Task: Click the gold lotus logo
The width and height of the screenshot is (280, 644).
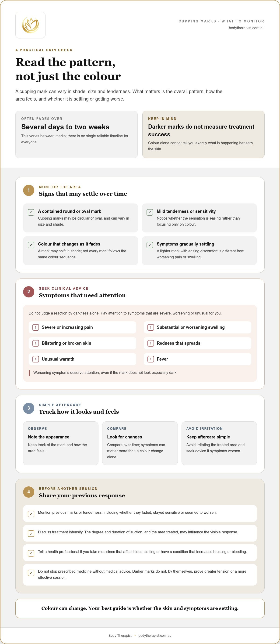Action: tap(30, 25)
